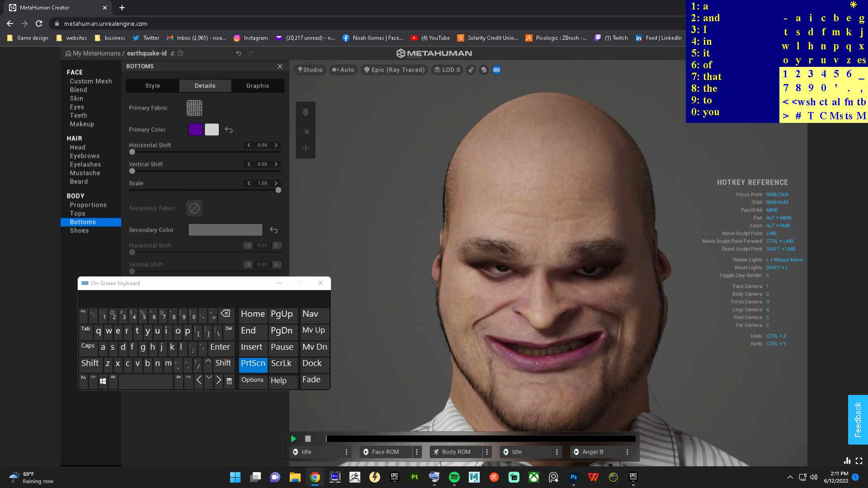Enter fullscreen mode
The height and width of the screenshot is (488, 868).
click(859, 461)
